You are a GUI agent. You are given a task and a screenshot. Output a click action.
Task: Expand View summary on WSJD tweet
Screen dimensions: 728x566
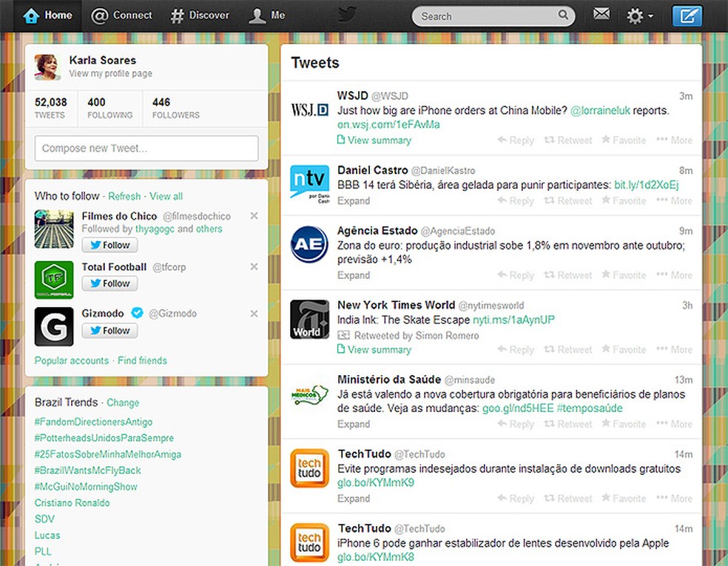click(x=374, y=141)
